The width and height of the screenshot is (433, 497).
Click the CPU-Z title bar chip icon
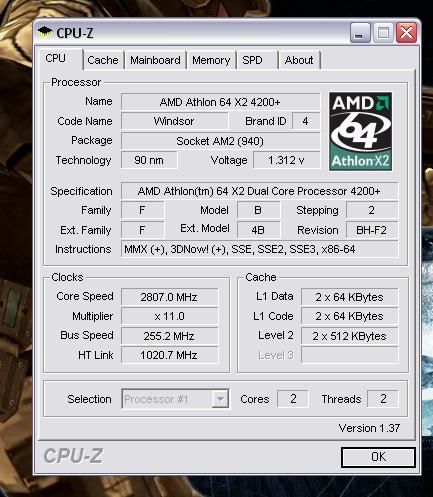pos(45,32)
